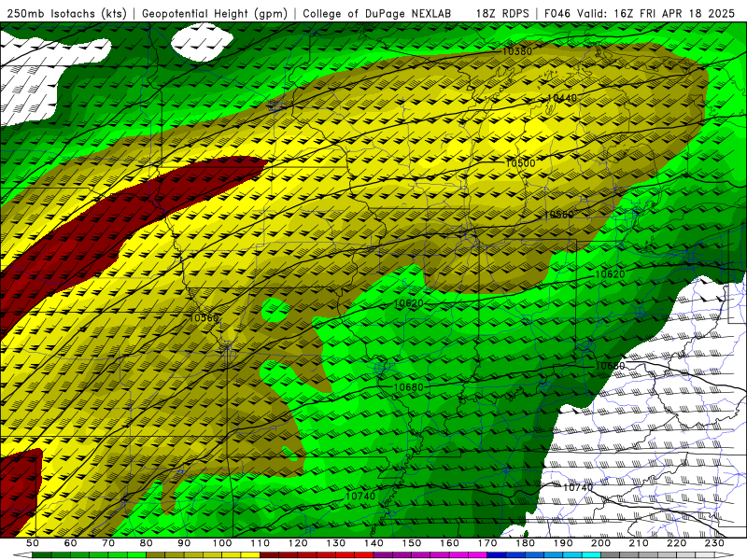Click the 110 value on the color scale
The width and height of the screenshot is (747, 560).
(261, 543)
